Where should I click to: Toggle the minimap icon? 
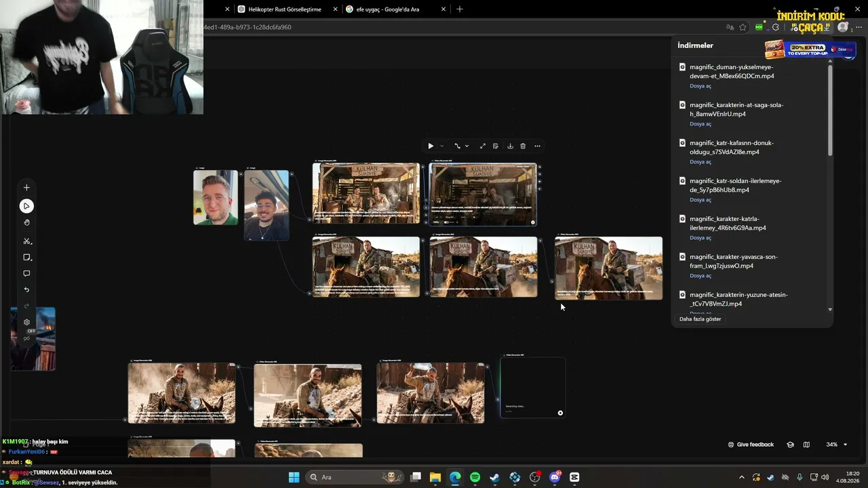coord(806,445)
